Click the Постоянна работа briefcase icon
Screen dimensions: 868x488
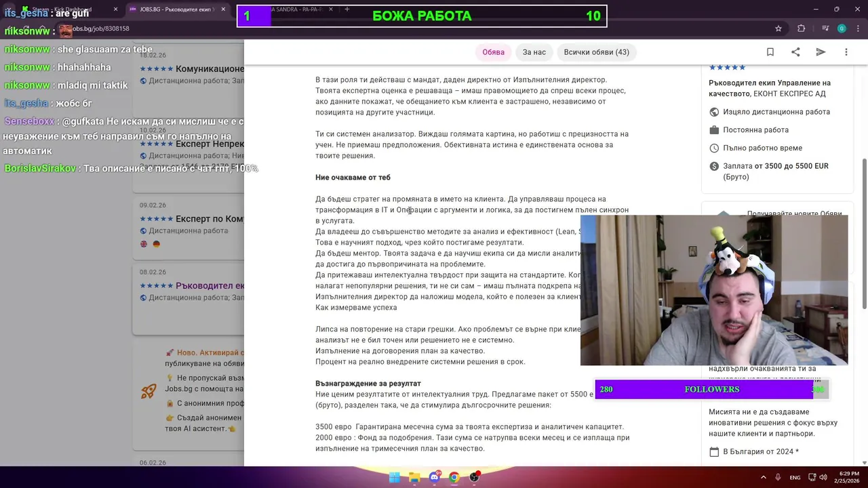tap(714, 130)
